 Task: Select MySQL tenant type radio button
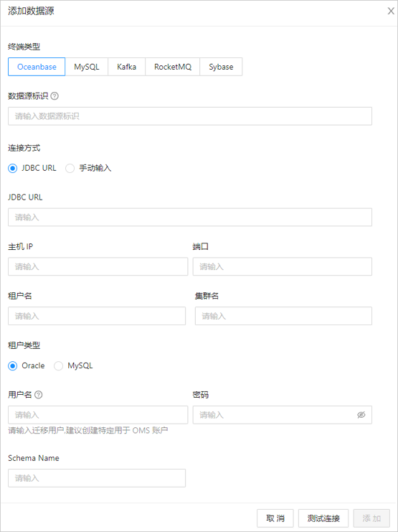tap(58, 366)
